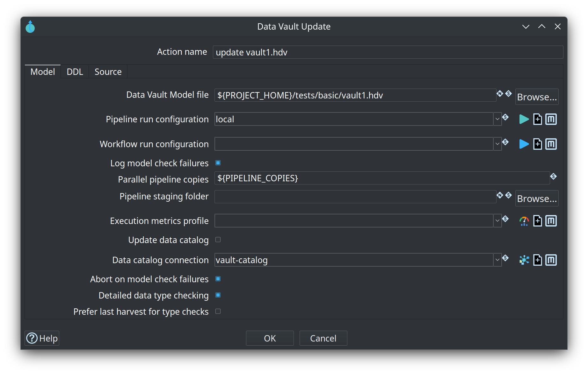The height and width of the screenshot is (374, 588).
Task: Enable Update data catalog checkbox
Action: (x=218, y=240)
